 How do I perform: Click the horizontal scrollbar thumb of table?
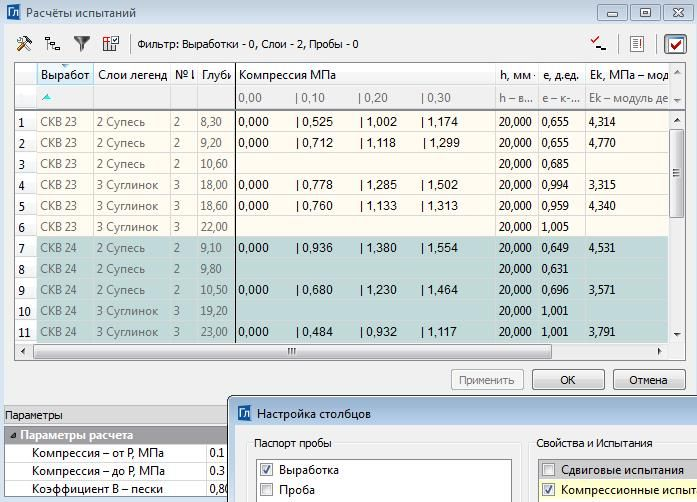coord(292,351)
